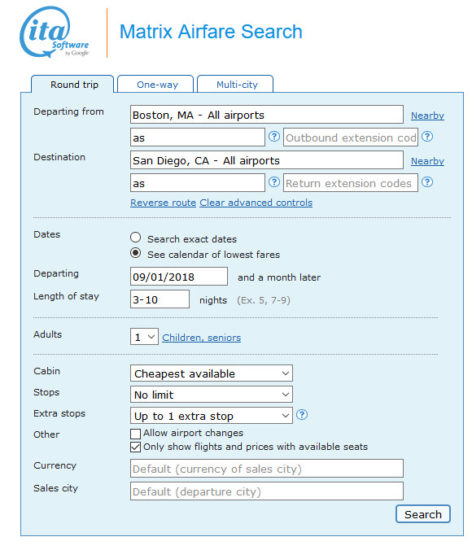The image size is (472, 550).
Task: Open help icon beside outbound routing codes
Action: (x=274, y=136)
